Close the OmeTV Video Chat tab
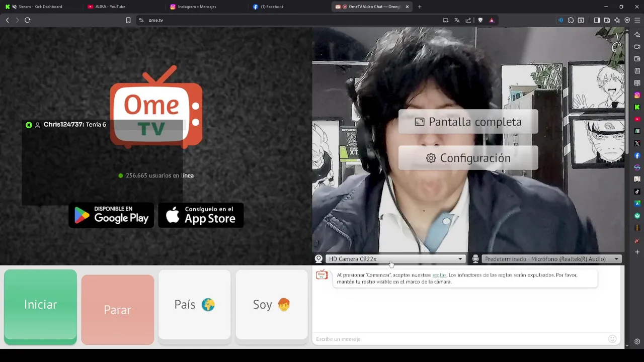Image resolution: width=644 pixels, height=362 pixels. (407, 7)
